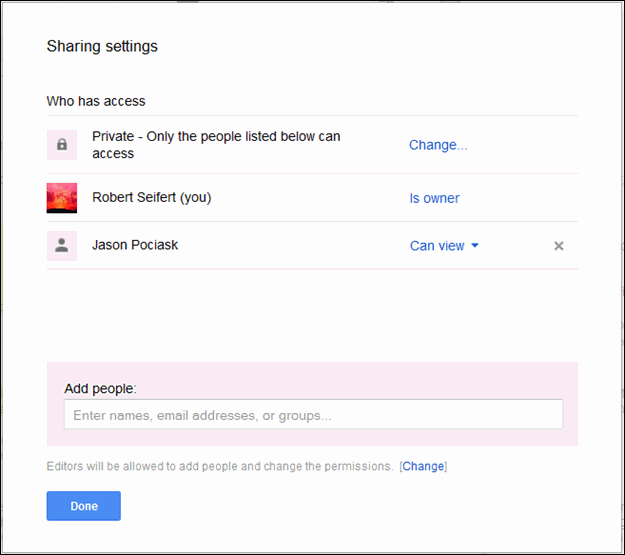The image size is (625, 555).
Task: Click the arrow beside "Can view"
Action: click(x=475, y=246)
